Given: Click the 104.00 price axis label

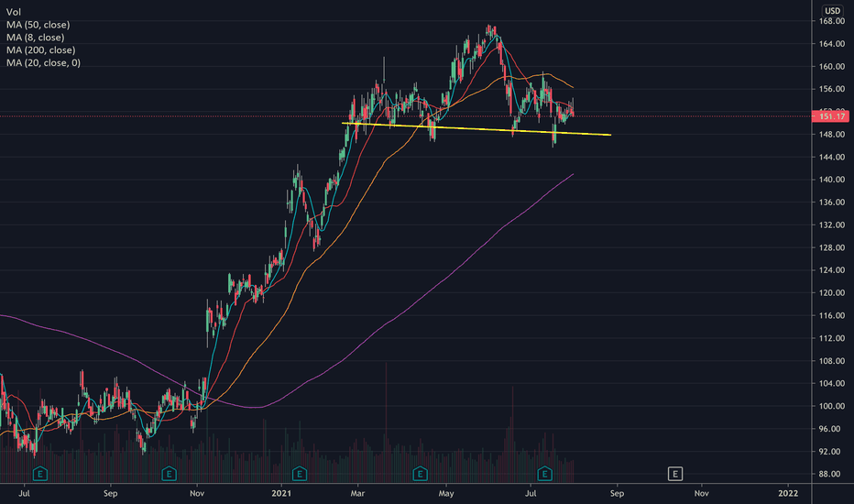Looking at the screenshot, I should click(832, 383).
